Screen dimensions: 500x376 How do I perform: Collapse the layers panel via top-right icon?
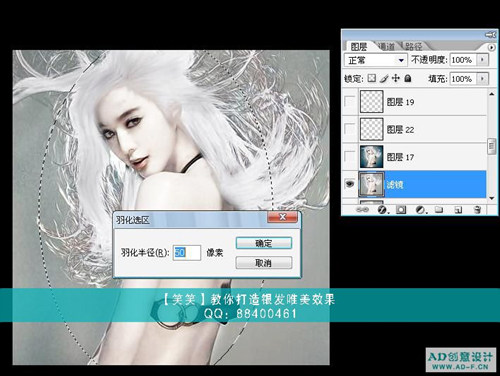[x=491, y=34]
